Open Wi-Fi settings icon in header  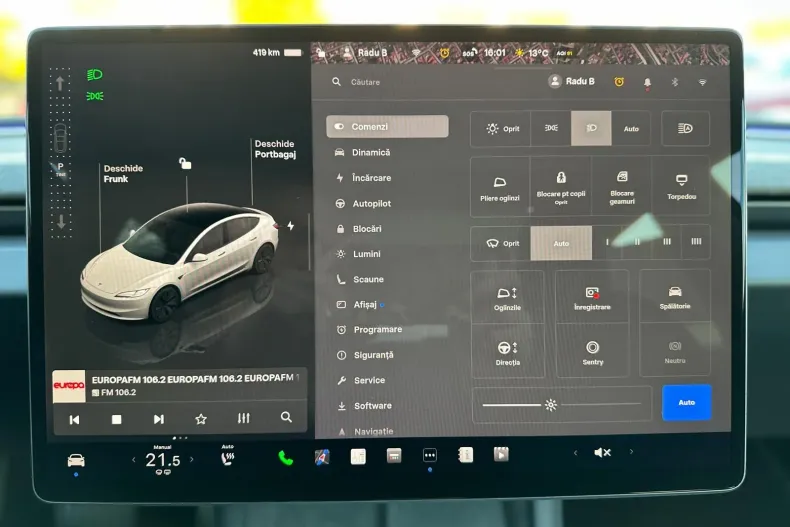pos(702,82)
